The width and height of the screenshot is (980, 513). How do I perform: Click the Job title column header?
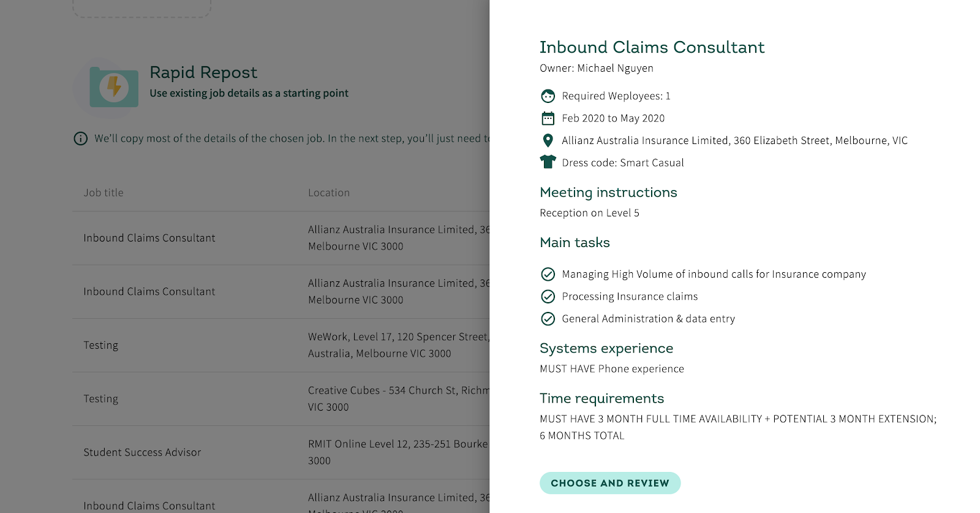click(x=104, y=192)
